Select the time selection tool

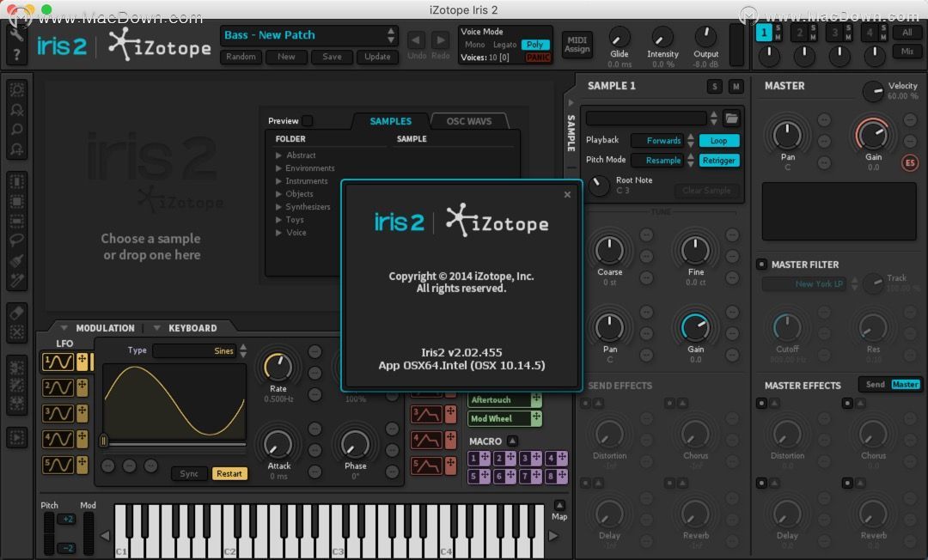16,181
